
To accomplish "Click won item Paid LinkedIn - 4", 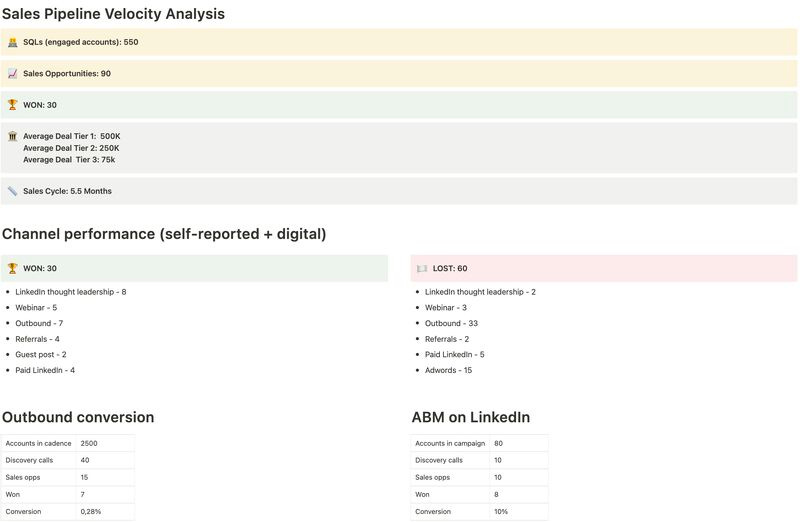I will 45,370.
